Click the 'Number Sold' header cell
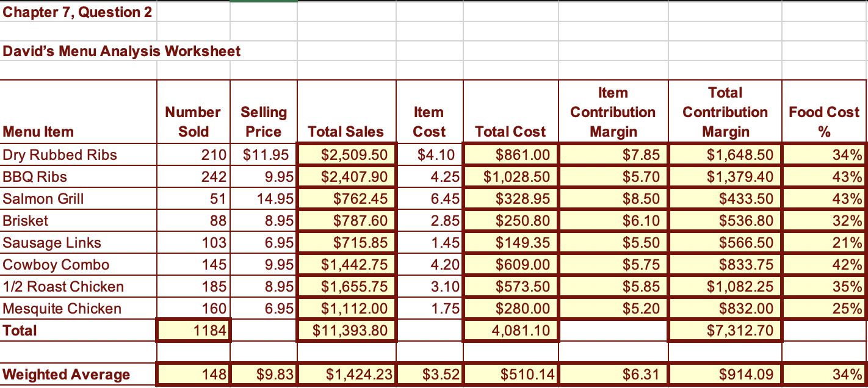 coord(193,112)
